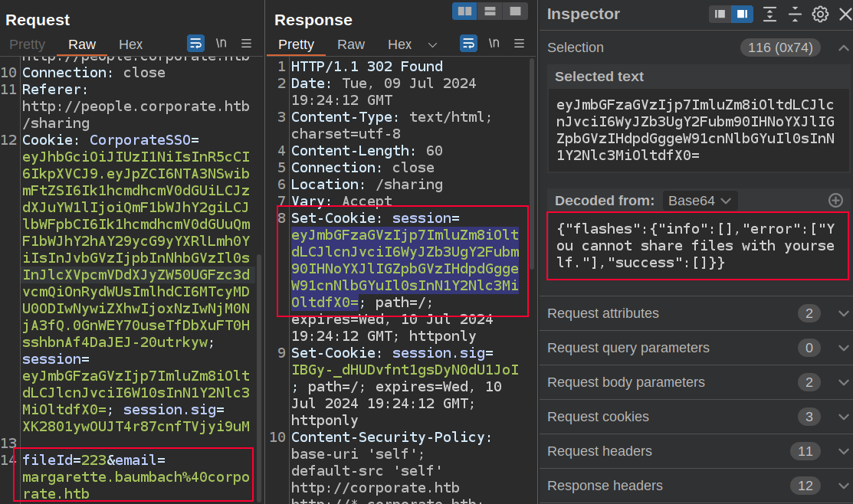The height and width of the screenshot is (504, 853).
Task: Open the Response panel hamburger menu
Action: 519,44
